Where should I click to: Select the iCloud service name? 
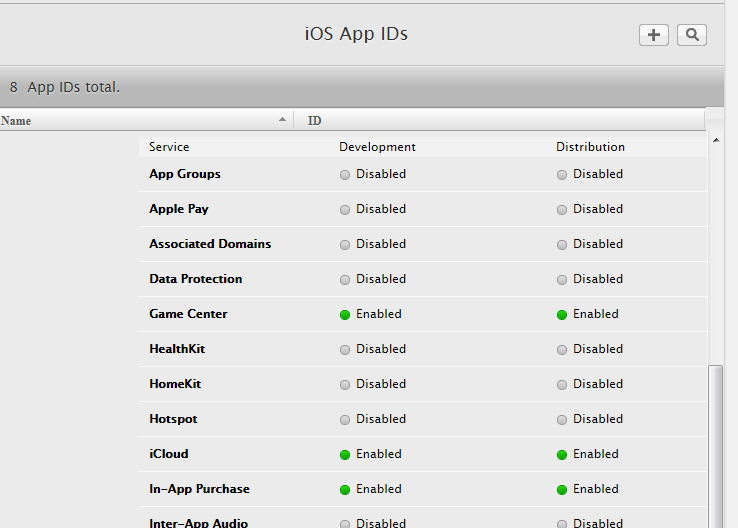coord(169,454)
